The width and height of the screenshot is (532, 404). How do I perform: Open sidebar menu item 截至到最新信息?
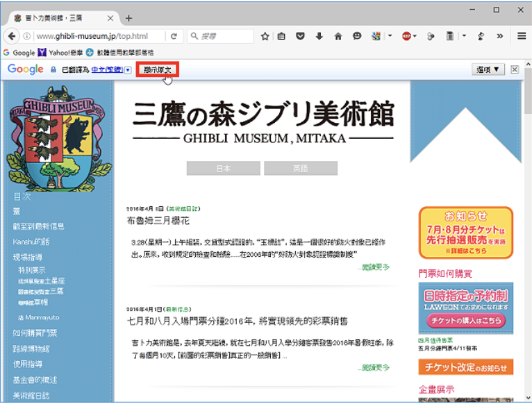click(38, 226)
